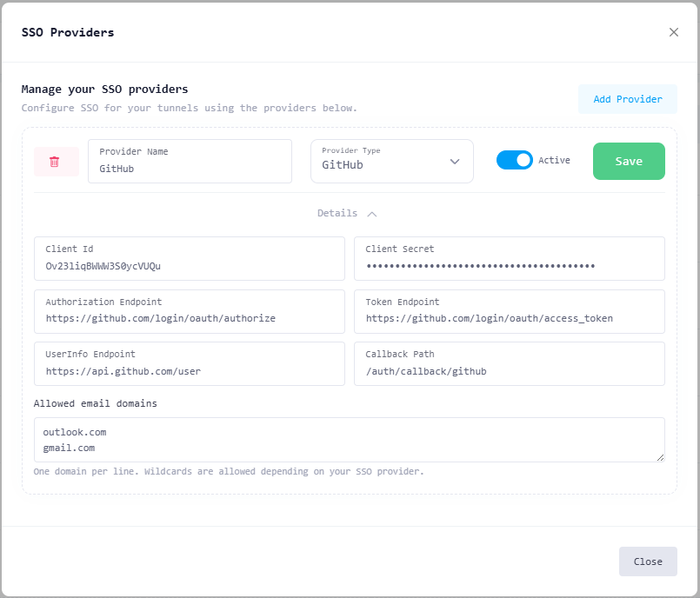The image size is (700, 598).
Task: Collapse the Details section
Action: click(346, 213)
